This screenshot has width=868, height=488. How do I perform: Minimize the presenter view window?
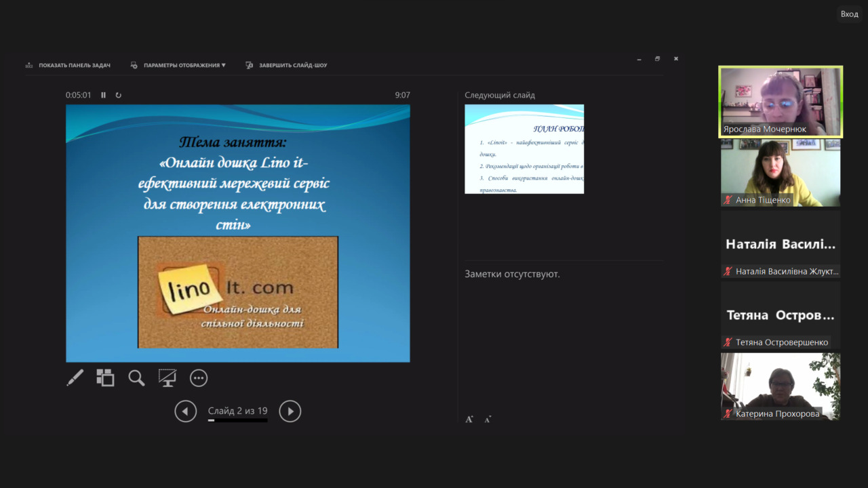coord(639,60)
